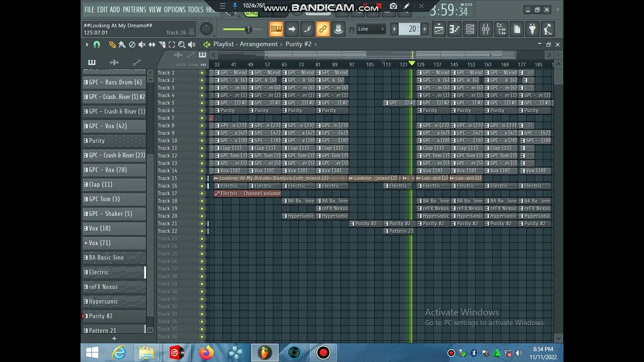The width and height of the screenshot is (644, 362).
Task: Select the dashed-box Select tool
Action: [x=172, y=44]
